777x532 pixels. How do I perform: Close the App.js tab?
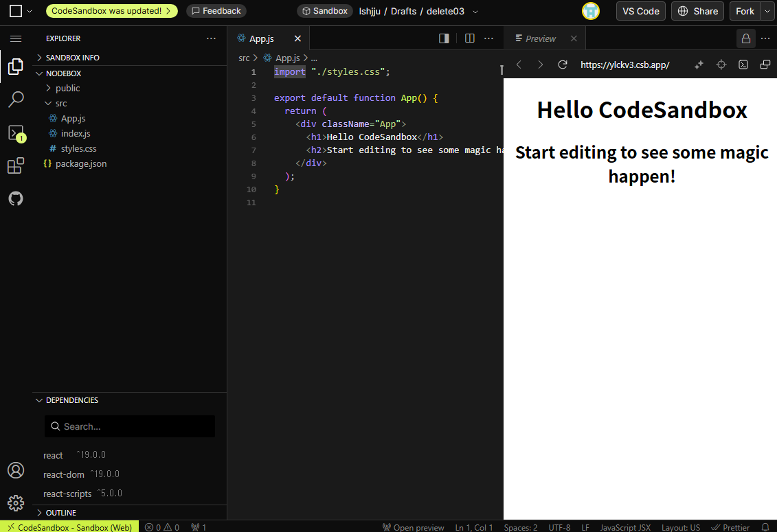[x=297, y=38]
